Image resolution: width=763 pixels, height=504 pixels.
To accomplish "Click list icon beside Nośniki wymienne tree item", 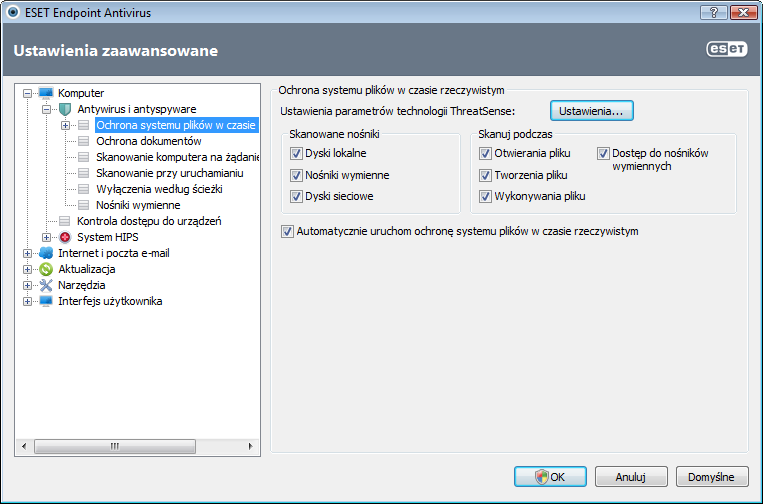I will [84, 205].
